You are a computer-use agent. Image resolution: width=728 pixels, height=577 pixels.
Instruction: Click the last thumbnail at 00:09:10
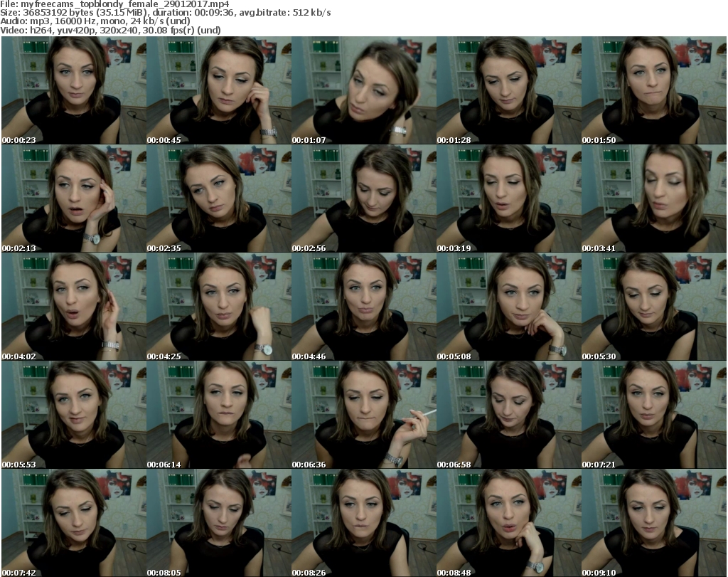point(653,523)
